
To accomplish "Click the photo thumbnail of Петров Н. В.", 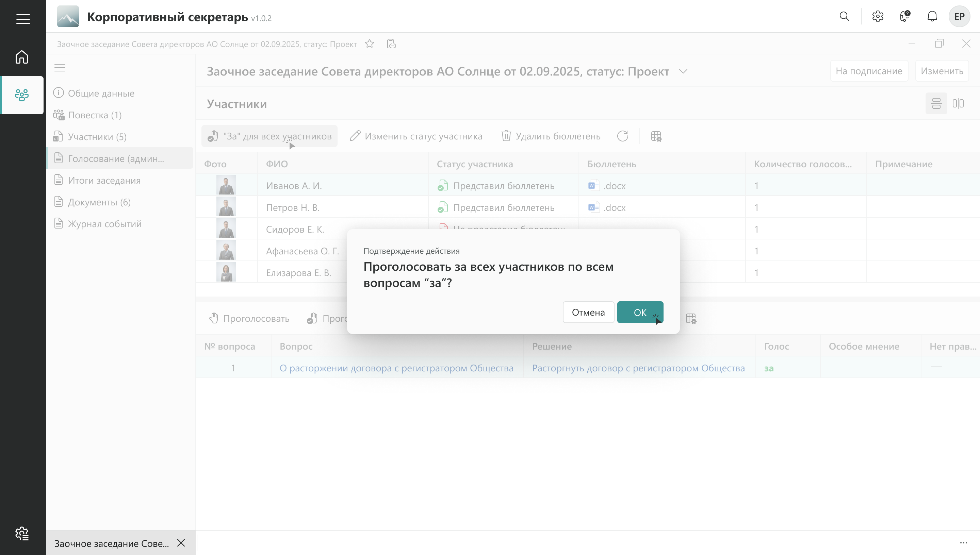I will tap(226, 207).
